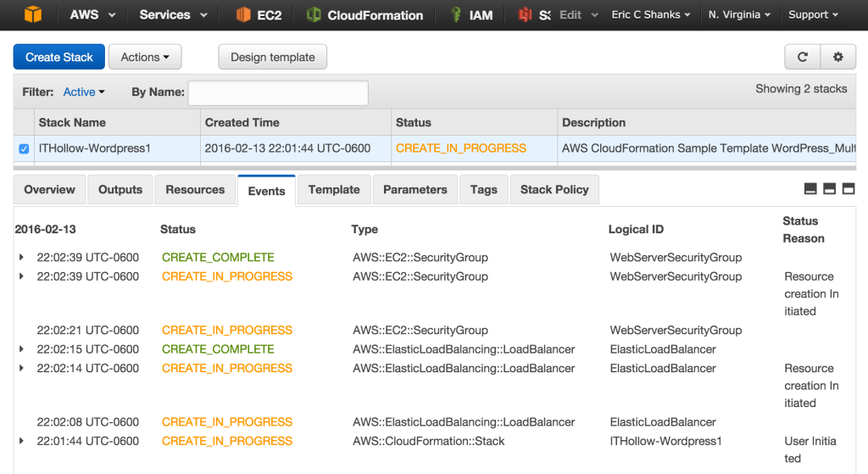
Task: Expand the 22:02:15 ElasticLoadBalancer CREATE_COMPLETE event
Action: click(x=21, y=349)
